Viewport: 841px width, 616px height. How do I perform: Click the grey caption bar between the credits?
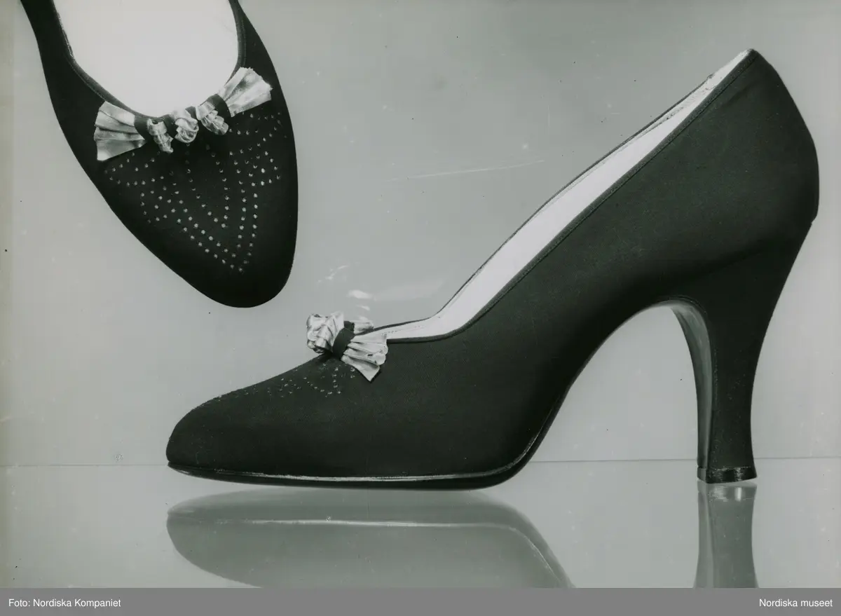point(420,603)
